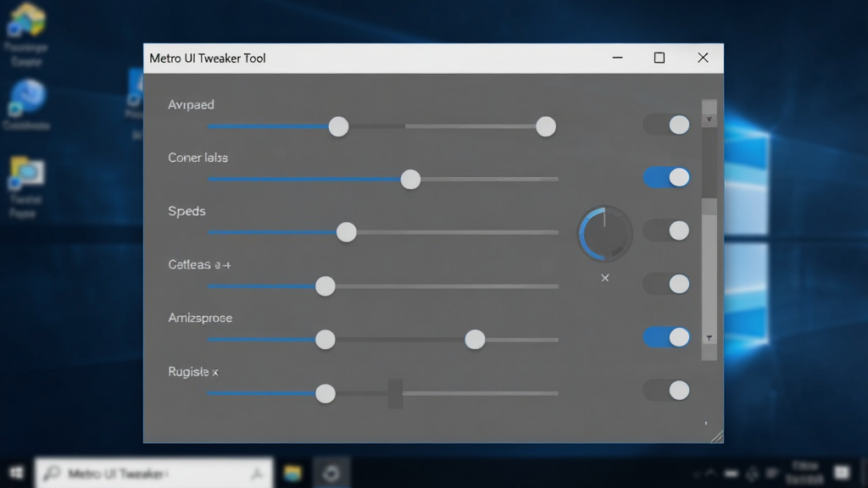Click the left Avipaed slider handle

[338, 127]
